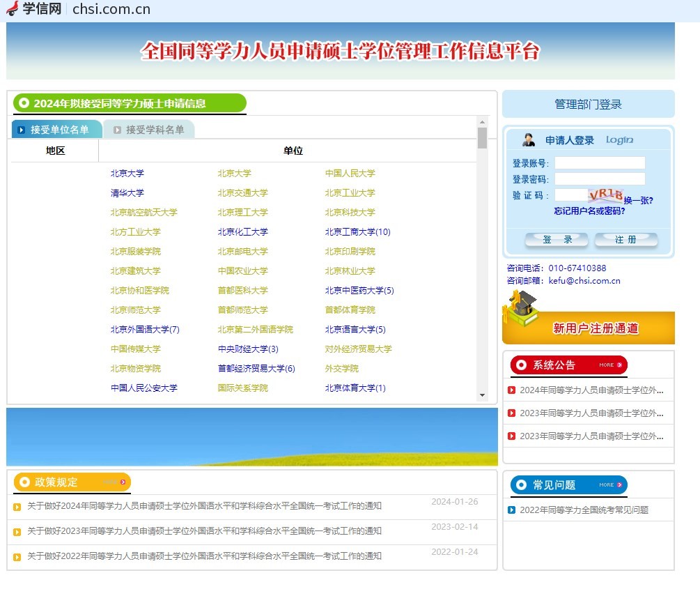This screenshot has width=700, height=596.
Task: Click 换一张? to refresh captcha
Action: tap(639, 201)
